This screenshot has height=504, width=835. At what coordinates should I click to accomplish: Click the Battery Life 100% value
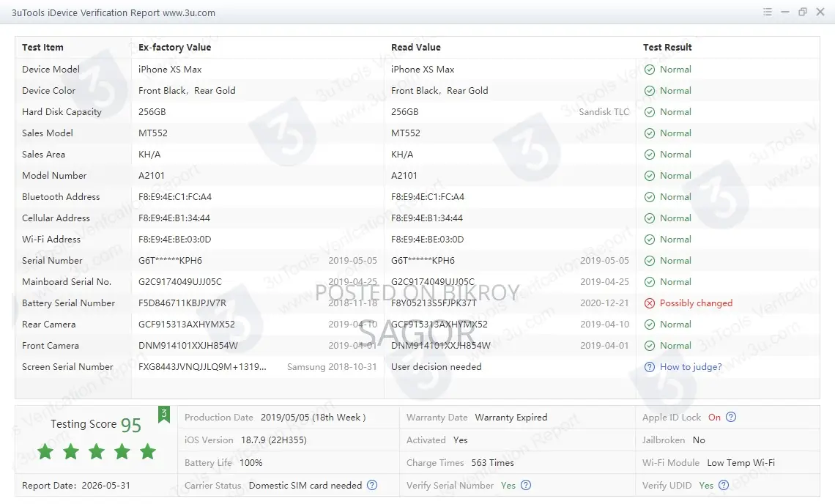[x=250, y=462]
